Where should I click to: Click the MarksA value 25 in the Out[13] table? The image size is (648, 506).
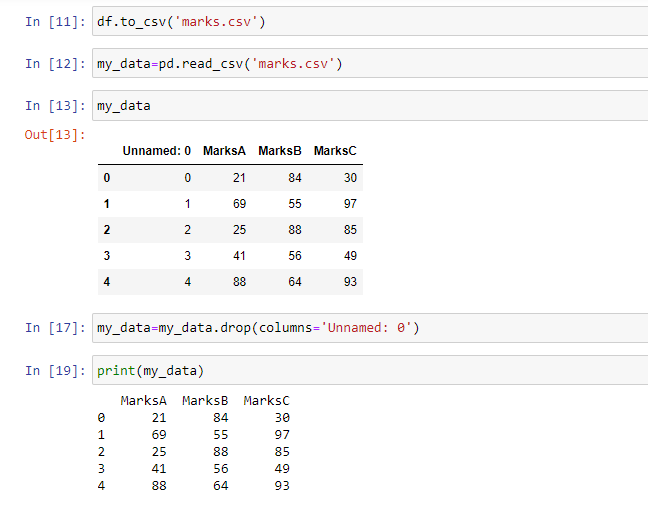(239, 230)
